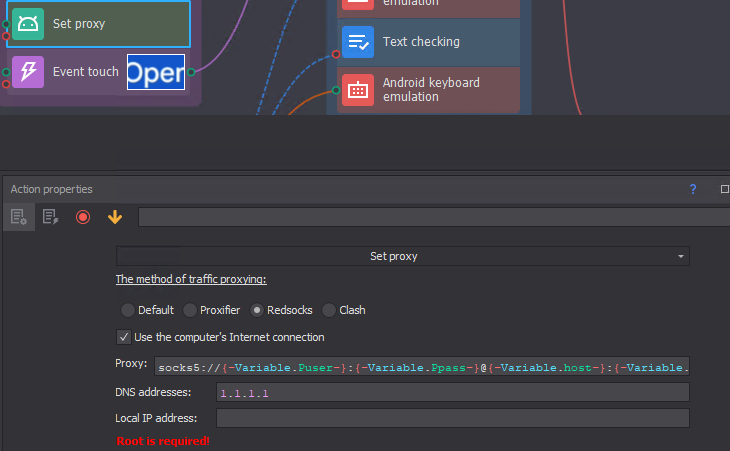Click the Text checking node icon
This screenshot has height=451, width=730.
pyautogui.click(x=358, y=42)
